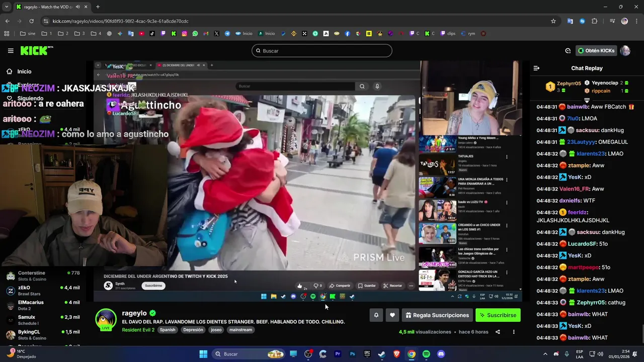
Task: Open the 'rym' bookmark
Action: (x=468, y=34)
